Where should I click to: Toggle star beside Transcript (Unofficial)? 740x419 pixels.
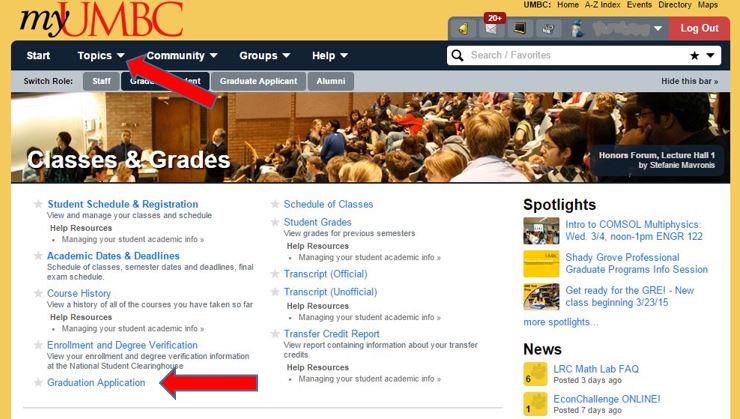pos(275,292)
